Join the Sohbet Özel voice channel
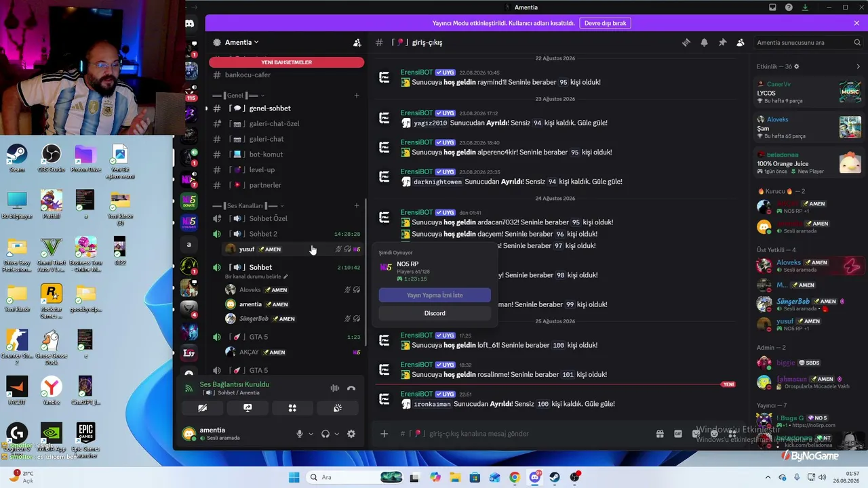 coord(288,218)
